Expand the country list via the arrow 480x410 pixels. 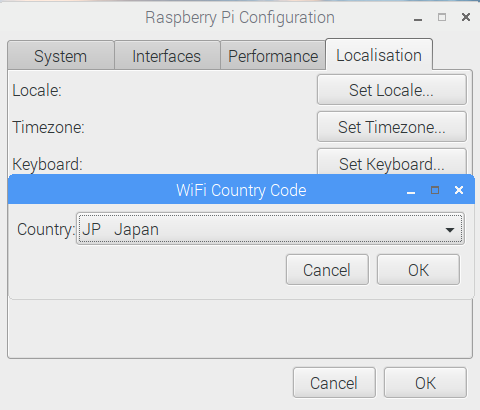pyautogui.click(x=450, y=230)
